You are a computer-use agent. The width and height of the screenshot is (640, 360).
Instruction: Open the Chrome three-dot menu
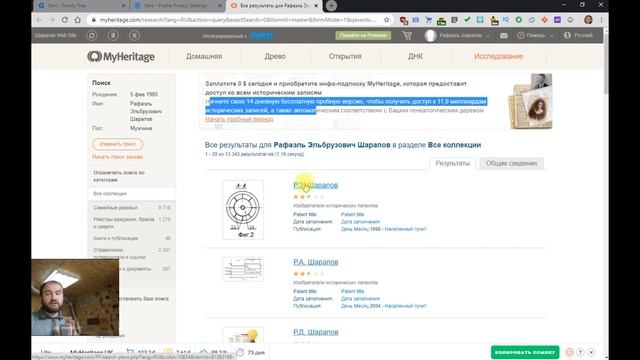click(x=601, y=20)
